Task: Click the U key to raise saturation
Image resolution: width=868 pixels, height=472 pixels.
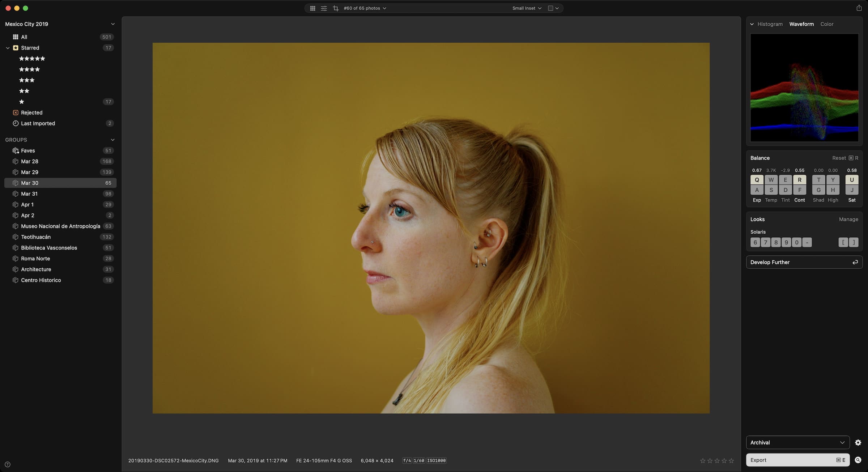Action: [x=852, y=180]
